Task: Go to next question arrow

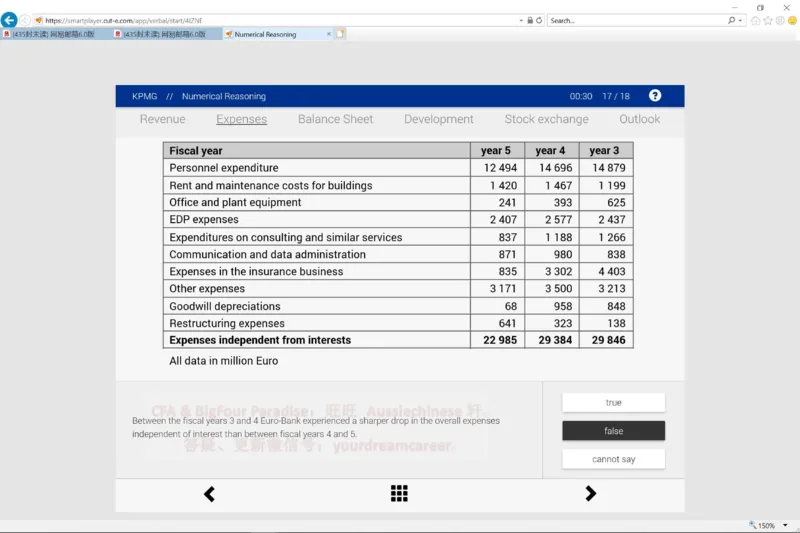Action: 590,493
